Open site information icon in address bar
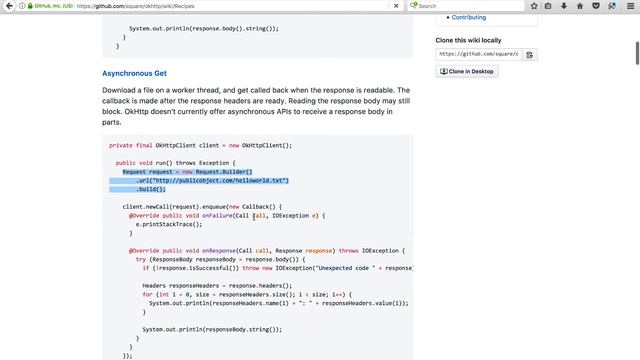The image size is (640, 360). coord(22,6)
